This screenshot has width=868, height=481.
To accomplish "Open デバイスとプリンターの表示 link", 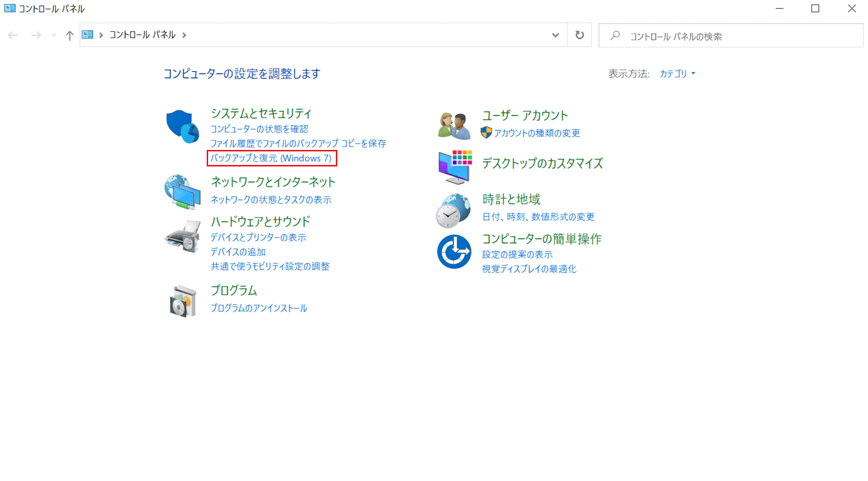I will (x=258, y=238).
